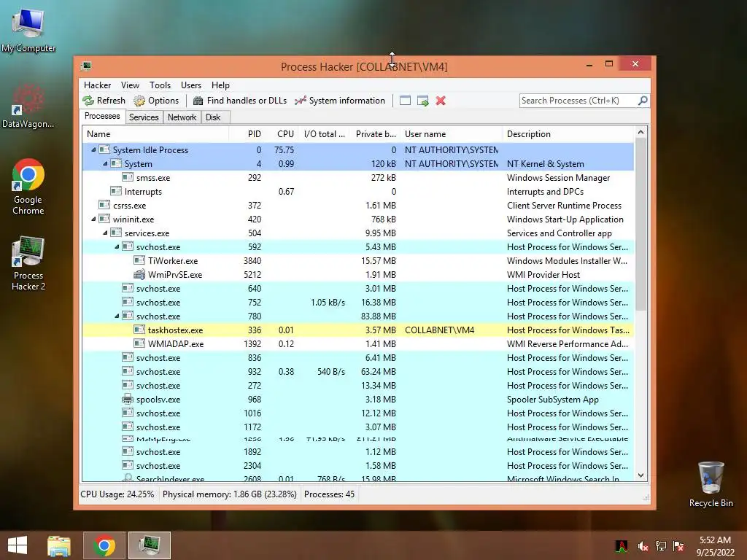Select svchost.exe with PID 1016
This screenshot has width=747, height=560.
coord(358,413)
